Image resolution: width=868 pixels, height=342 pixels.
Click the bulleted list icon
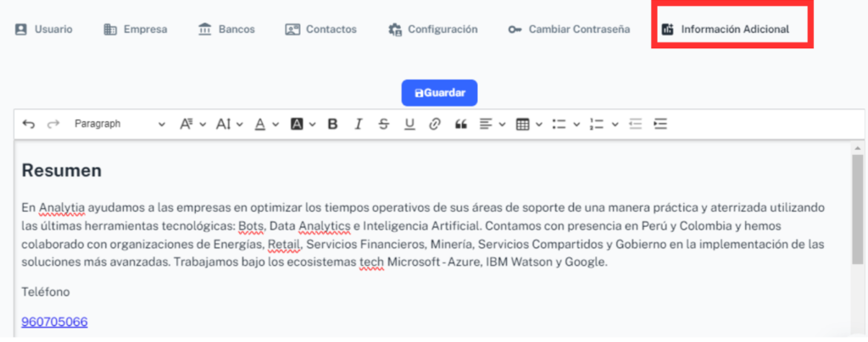pos(559,124)
